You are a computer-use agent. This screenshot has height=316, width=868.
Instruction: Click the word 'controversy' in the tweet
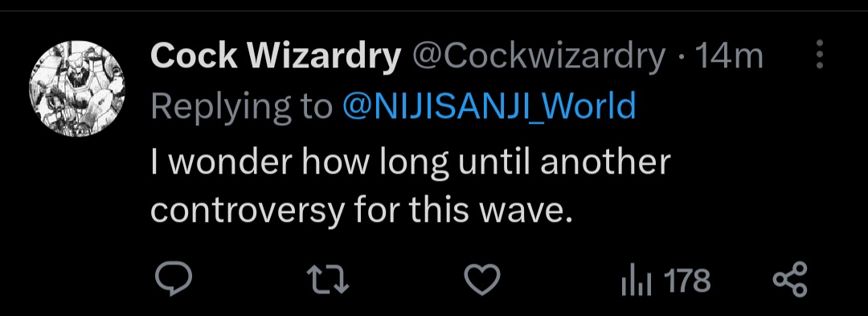tap(247, 212)
